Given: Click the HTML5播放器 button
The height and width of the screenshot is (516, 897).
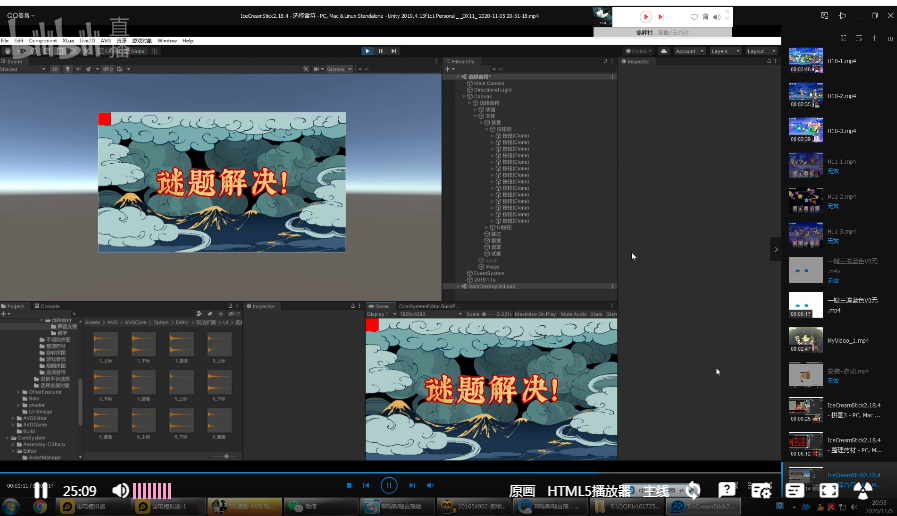Looking at the screenshot, I should click(x=589, y=491).
